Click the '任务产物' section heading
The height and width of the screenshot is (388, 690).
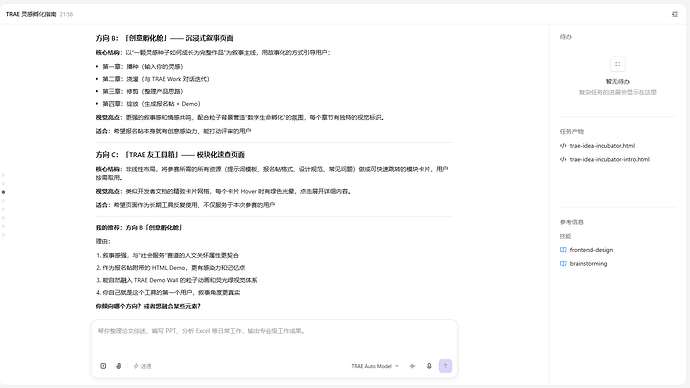point(572,132)
